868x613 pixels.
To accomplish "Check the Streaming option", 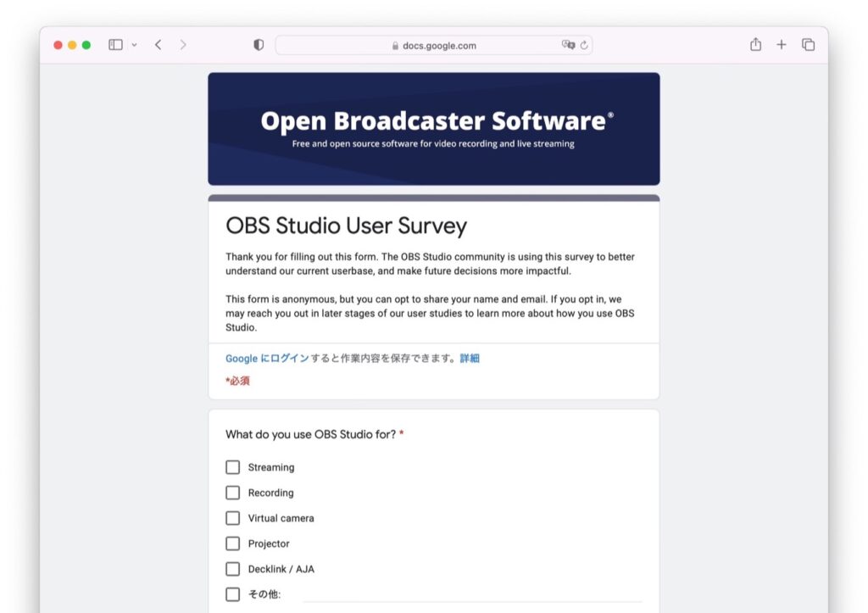I will point(232,466).
